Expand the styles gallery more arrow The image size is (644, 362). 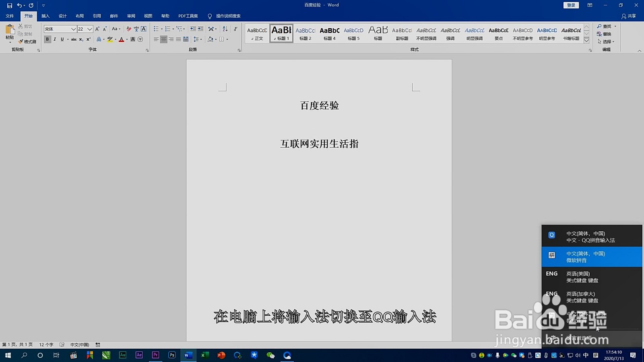pyautogui.click(x=586, y=41)
